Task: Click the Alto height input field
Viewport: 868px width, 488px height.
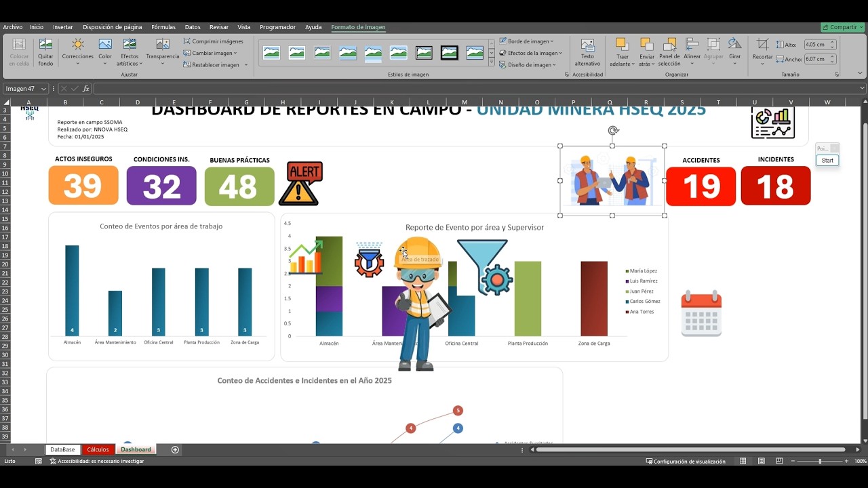Action: 816,45
